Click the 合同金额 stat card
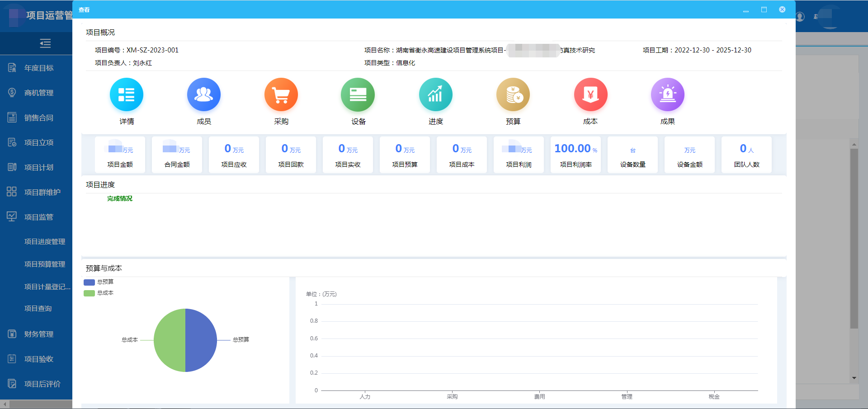Image resolution: width=868 pixels, height=409 pixels. [x=177, y=155]
